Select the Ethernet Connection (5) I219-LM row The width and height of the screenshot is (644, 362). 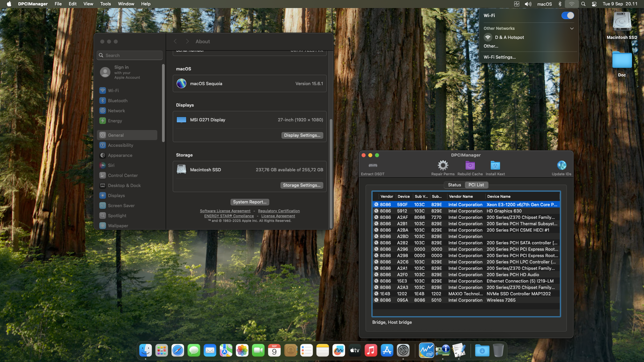466,281
